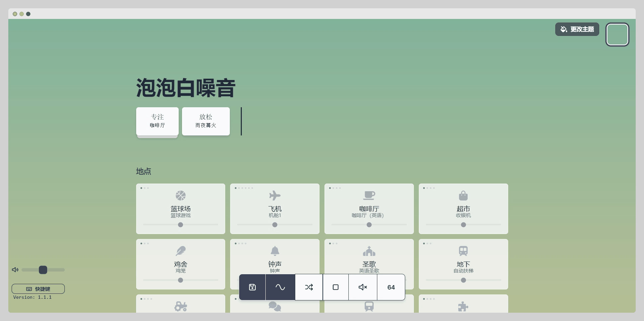Click the shuffle random sounds icon
This screenshot has height=321, width=644.
[x=309, y=287]
